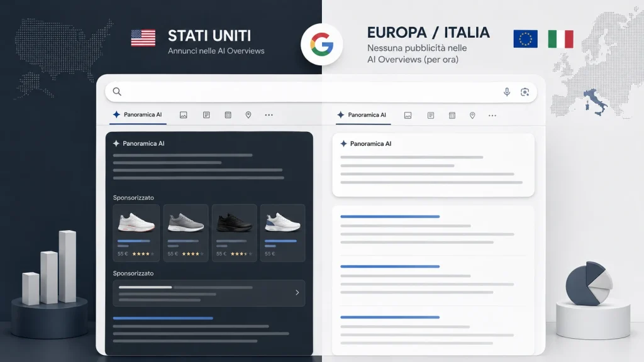644x362 pixels.
Task: Click Panoramica AI title in white card
Action: pos(370,144)
